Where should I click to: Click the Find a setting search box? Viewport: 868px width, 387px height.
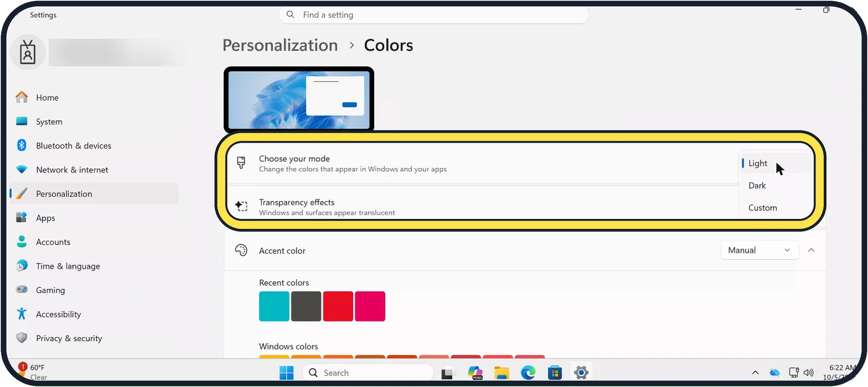(x=434, y=15)
